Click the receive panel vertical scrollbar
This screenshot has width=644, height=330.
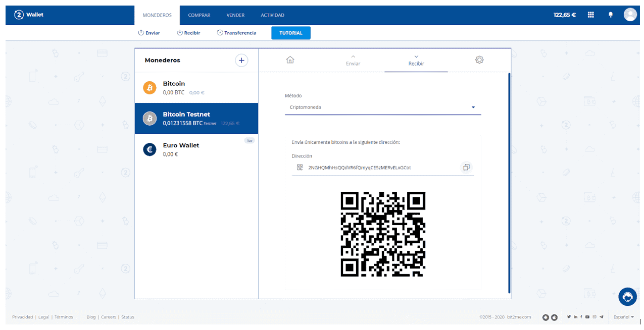point(509,183)
